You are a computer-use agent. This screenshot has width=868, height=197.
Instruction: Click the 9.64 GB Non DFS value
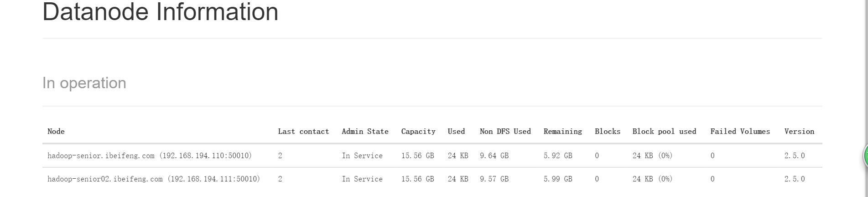[x=494, y=156]
